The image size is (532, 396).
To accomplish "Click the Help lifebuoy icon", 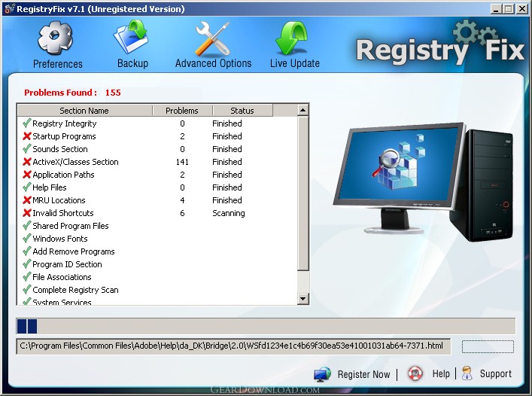I will [415, 373].
